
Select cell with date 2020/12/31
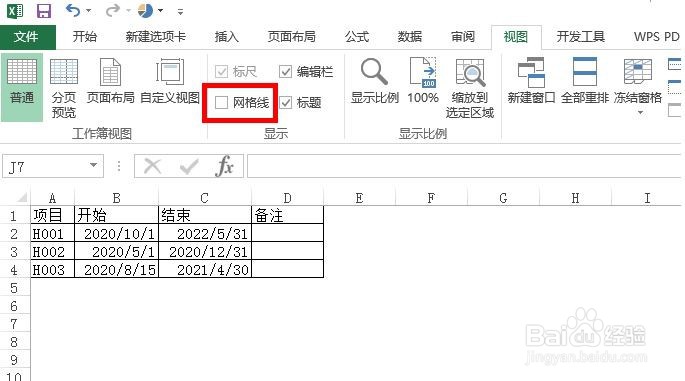pyautogui.click(x=205, y=252)
